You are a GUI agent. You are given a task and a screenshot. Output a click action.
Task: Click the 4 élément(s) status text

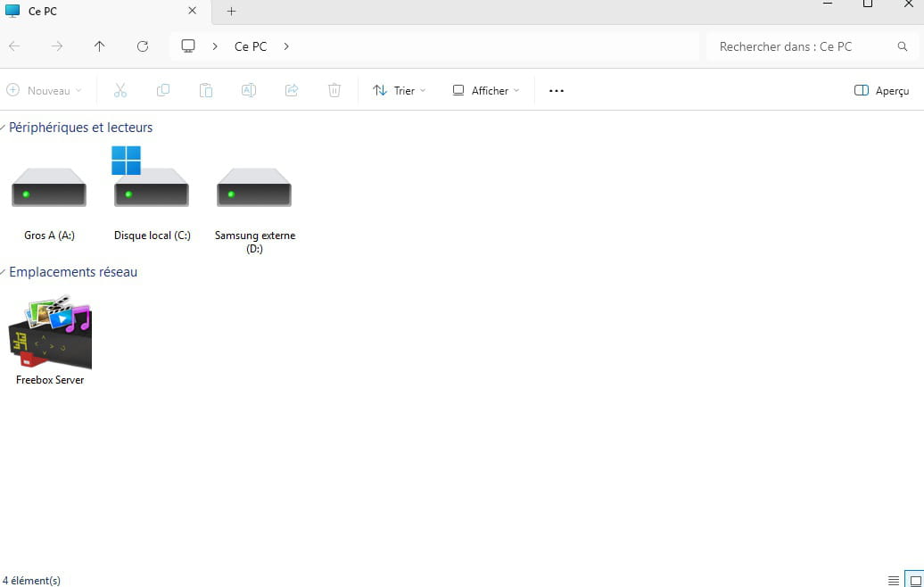(x=31, y=581)
